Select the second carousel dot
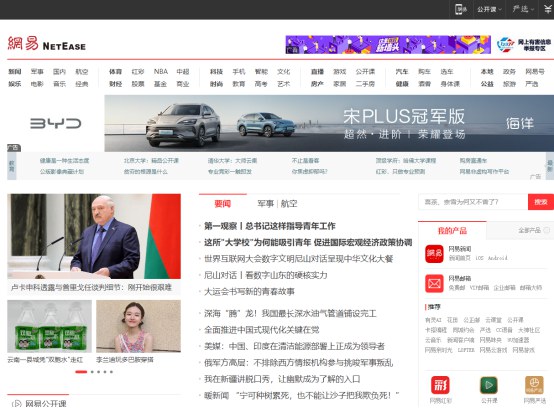 click(92, 372)
